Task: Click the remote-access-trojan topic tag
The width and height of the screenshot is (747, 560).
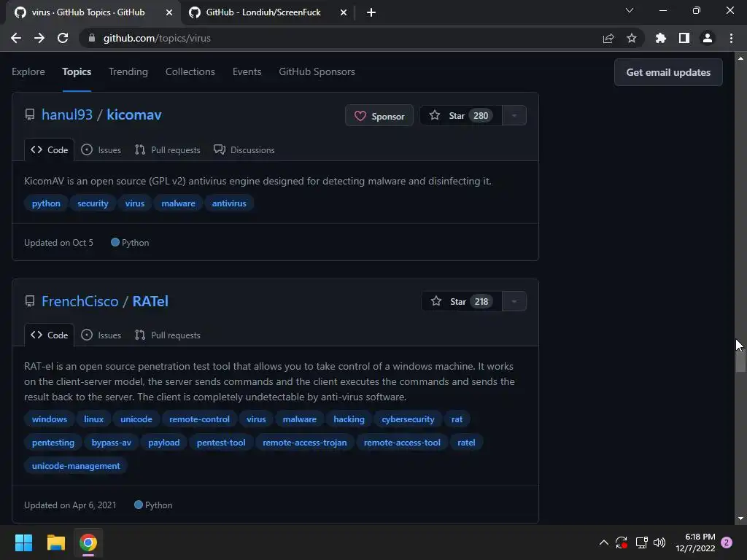Action: click(305, 443)
